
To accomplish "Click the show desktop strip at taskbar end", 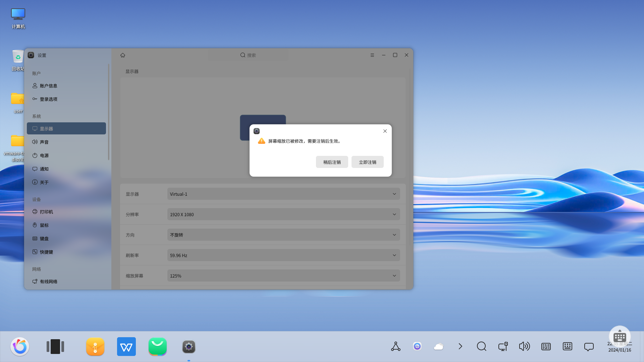I will click(x=642, y=347).
